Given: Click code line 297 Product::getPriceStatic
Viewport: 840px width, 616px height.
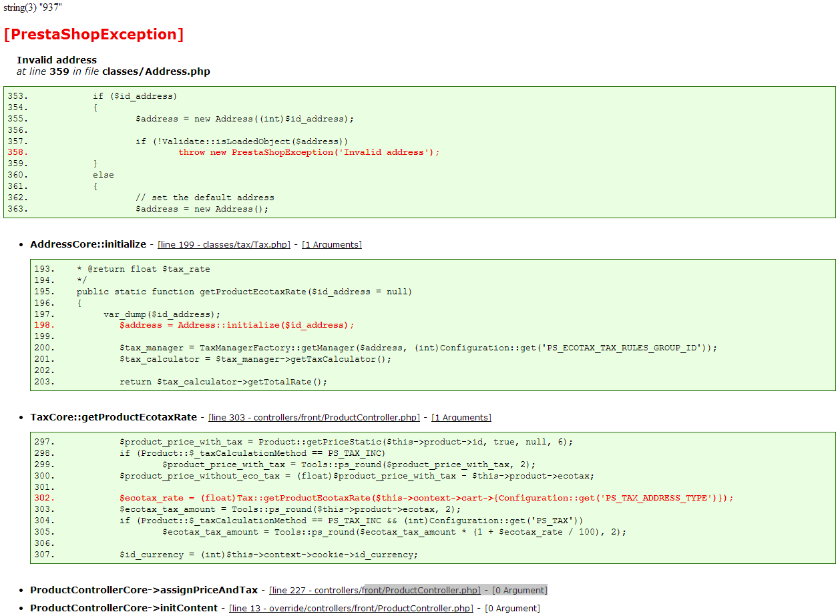Looking at the screenshot, I should (x=347, y=442).
